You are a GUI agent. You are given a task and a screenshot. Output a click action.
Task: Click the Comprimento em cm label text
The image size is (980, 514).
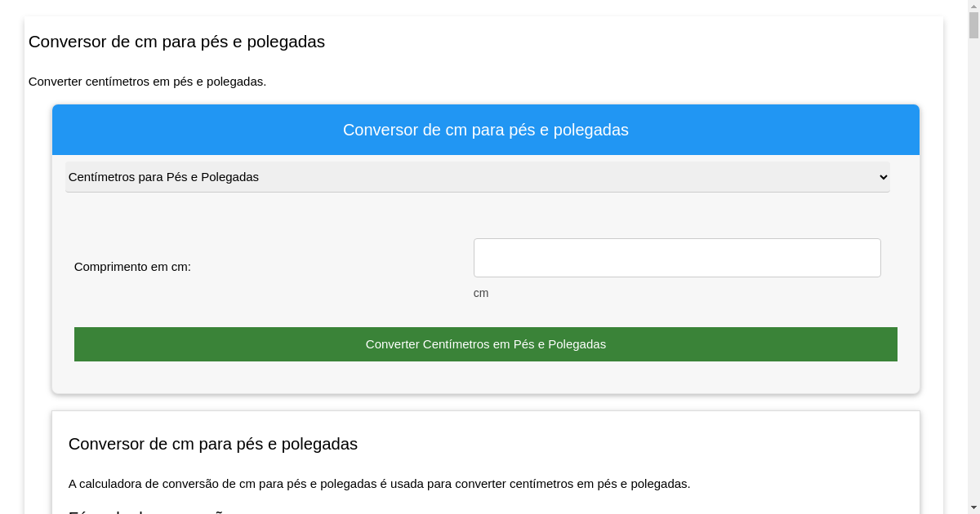click(132, 267)
